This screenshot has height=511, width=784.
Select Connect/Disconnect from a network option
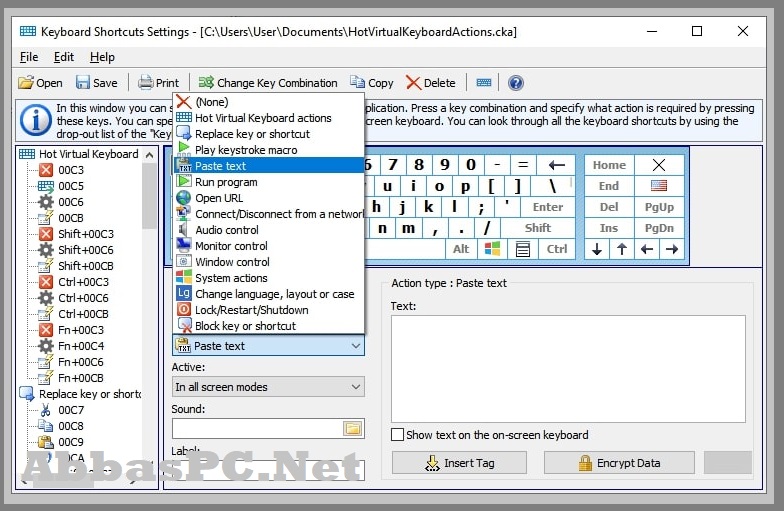coord(269,214)
